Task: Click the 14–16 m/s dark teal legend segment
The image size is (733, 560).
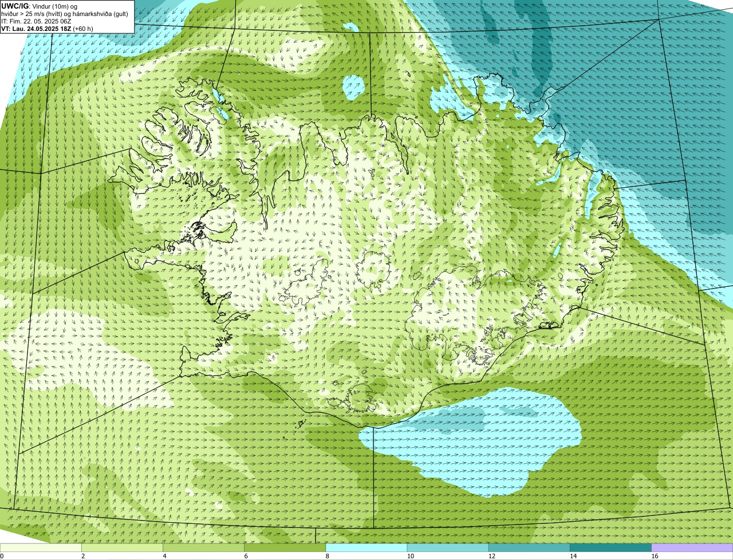Action: [x=610, y=547]
